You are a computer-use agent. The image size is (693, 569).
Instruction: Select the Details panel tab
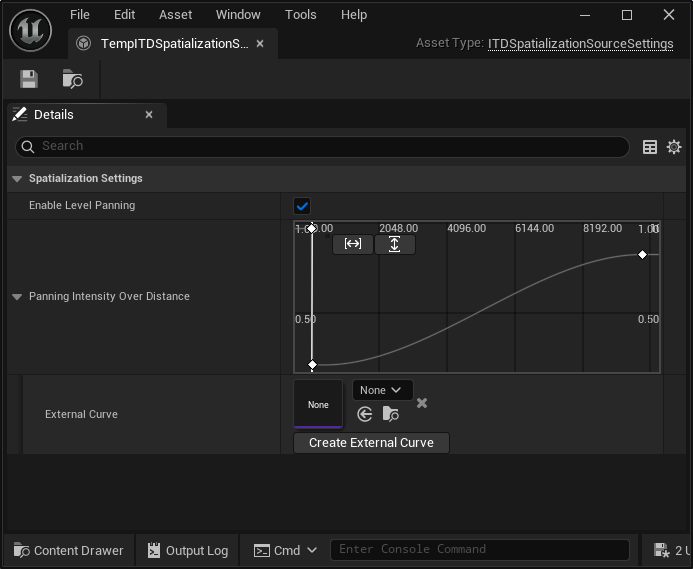(87, 115)
